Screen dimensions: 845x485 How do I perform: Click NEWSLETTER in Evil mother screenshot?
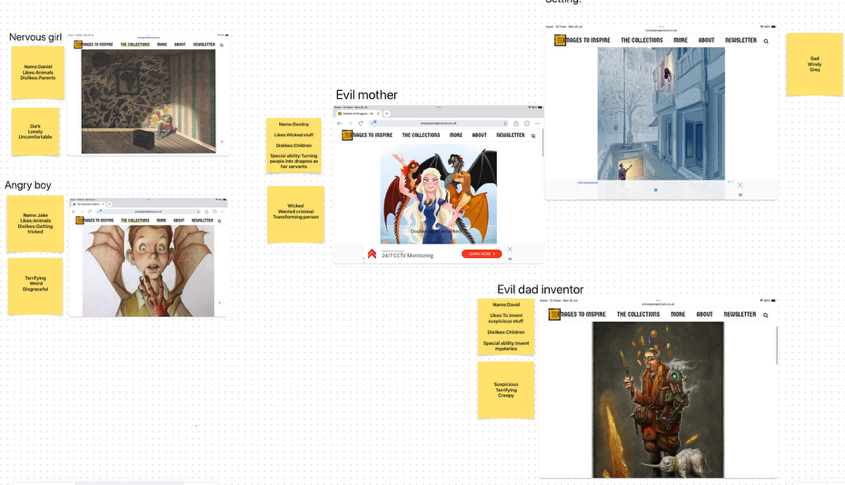(510, 135)
